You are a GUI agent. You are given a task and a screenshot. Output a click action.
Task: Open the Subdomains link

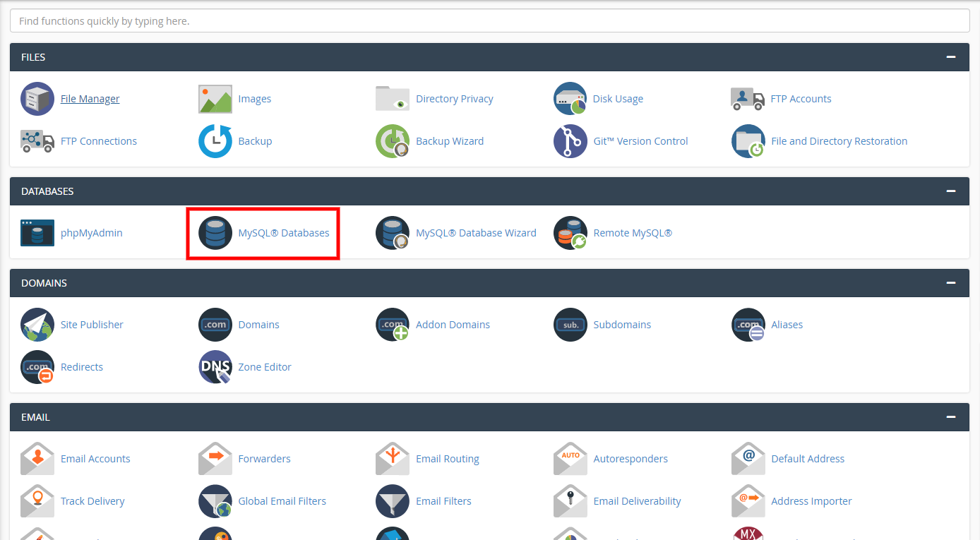click(x=622, y=325)
